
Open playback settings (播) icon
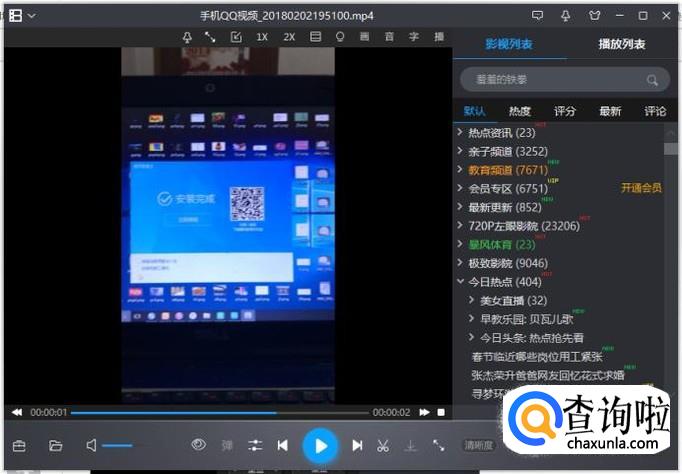pos(439,37)
